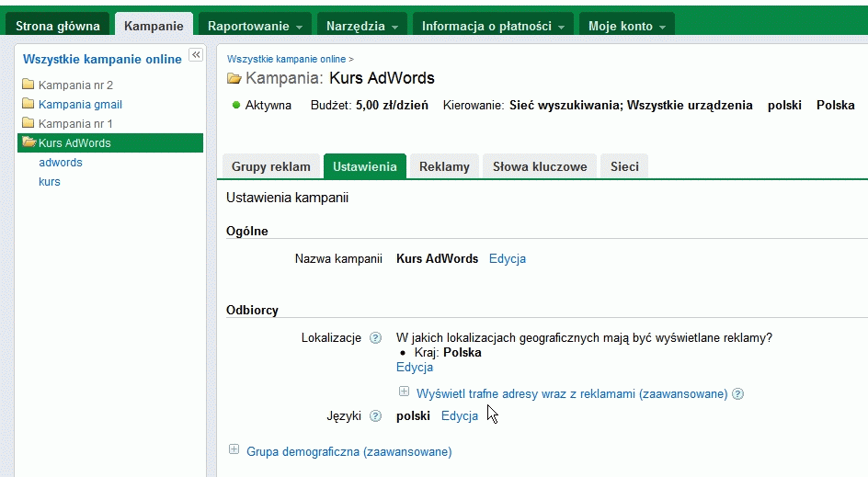Open Informacja o płatności dropdown menu
Viewport: 868px width, 477px height.
point(493,26)
